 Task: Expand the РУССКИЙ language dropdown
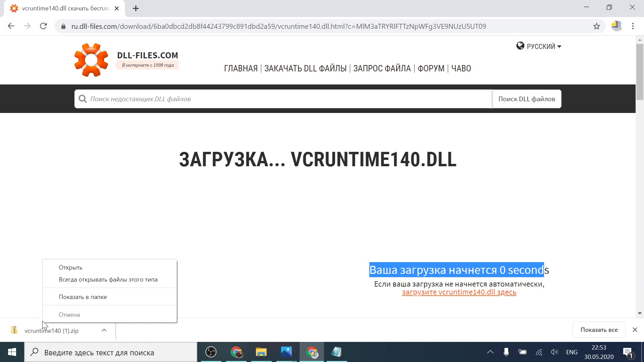tap(539, 46)
